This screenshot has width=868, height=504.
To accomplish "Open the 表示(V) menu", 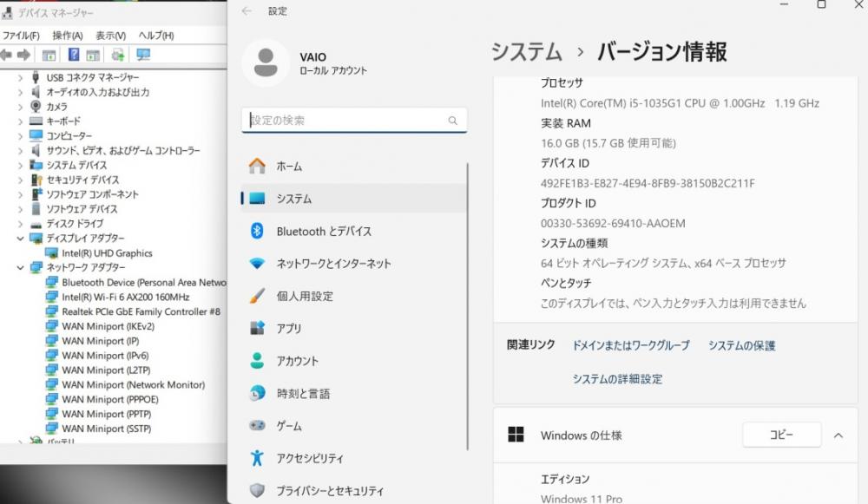I will (111, 36).
